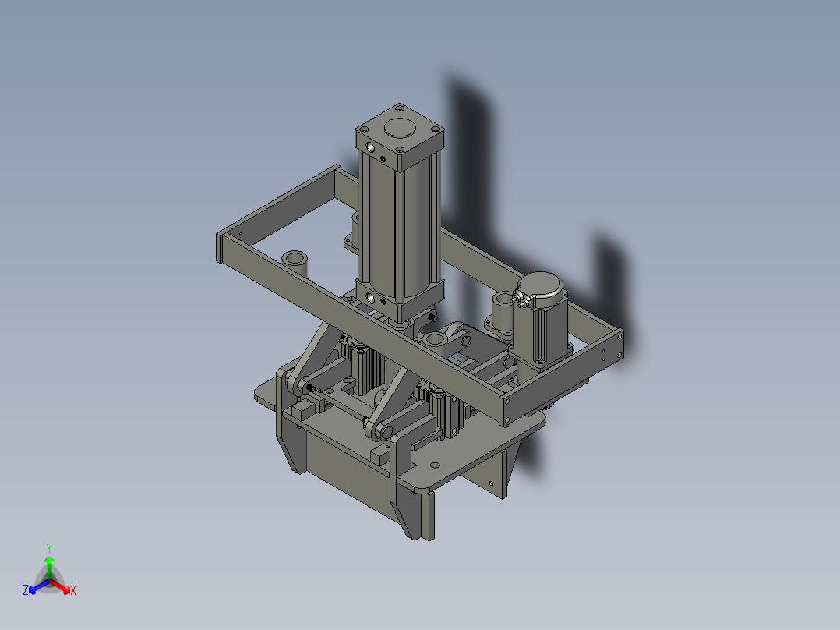Select the frame's right end plate with bolt holes
The image size is (840, 630).
tap(563, 377)
